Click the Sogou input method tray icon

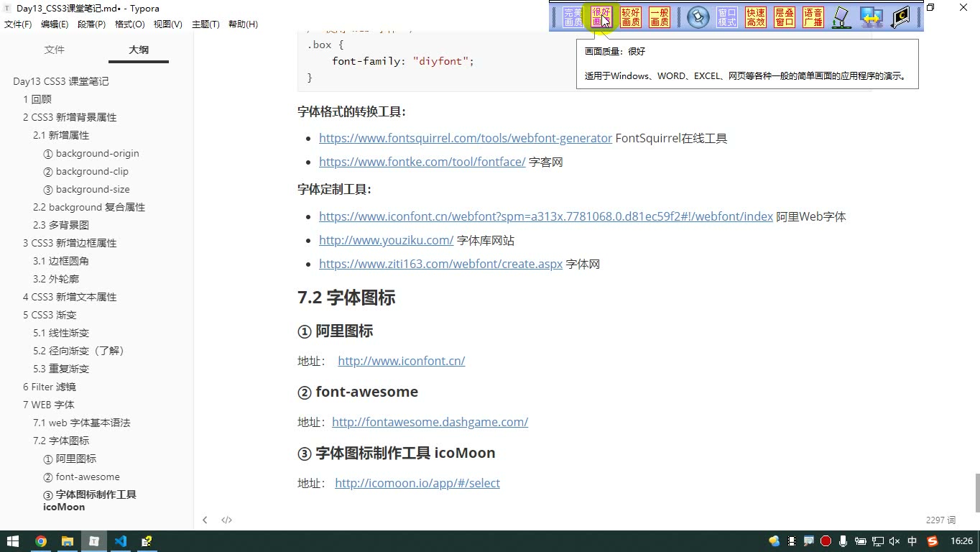[933, 541]
